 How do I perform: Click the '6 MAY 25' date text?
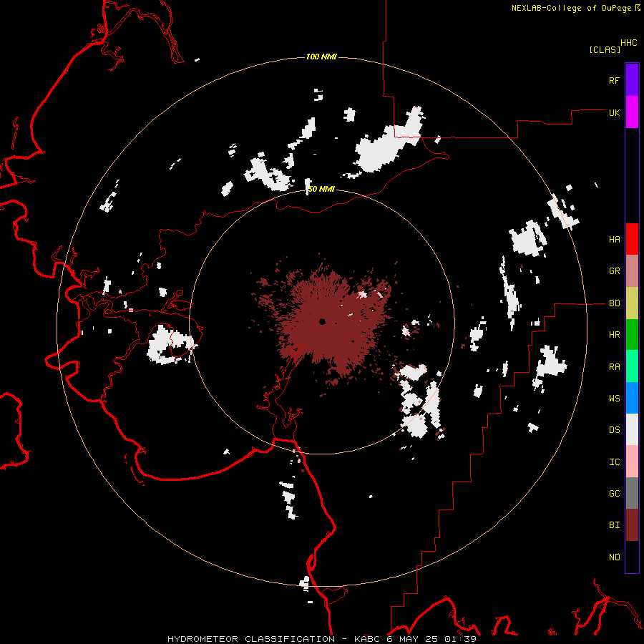411,639
